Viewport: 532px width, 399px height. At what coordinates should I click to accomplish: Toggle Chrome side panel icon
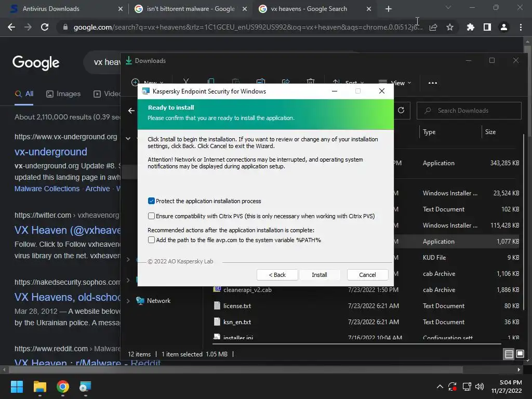click(487, 27)
